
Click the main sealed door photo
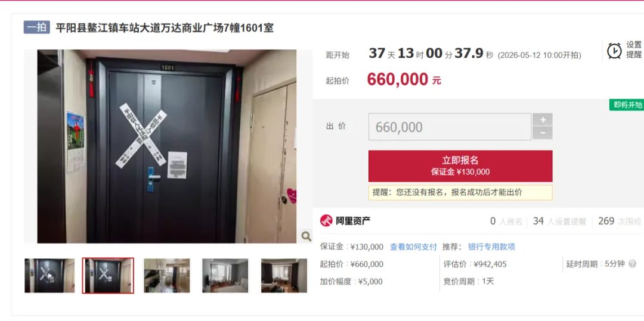tap(167, 147)
